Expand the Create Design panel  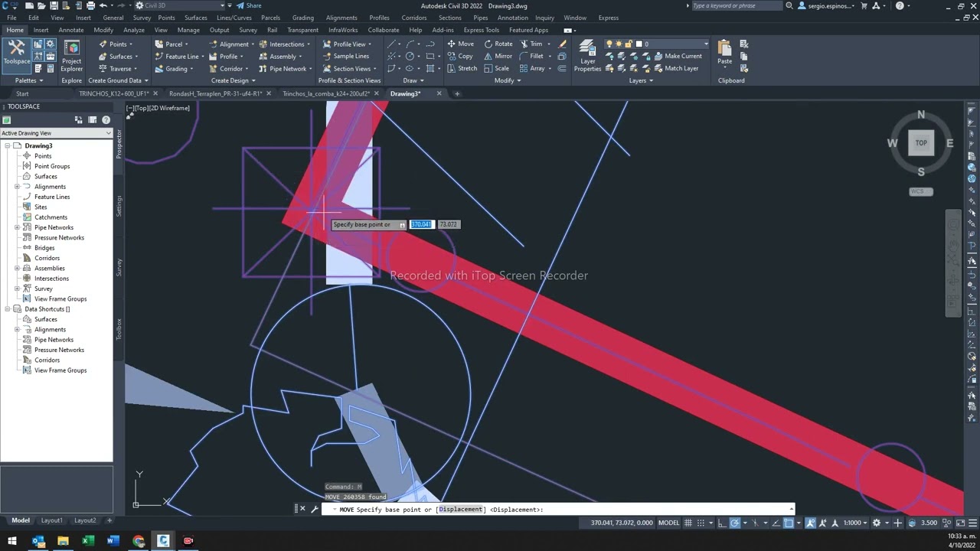[x=234, y=80]
